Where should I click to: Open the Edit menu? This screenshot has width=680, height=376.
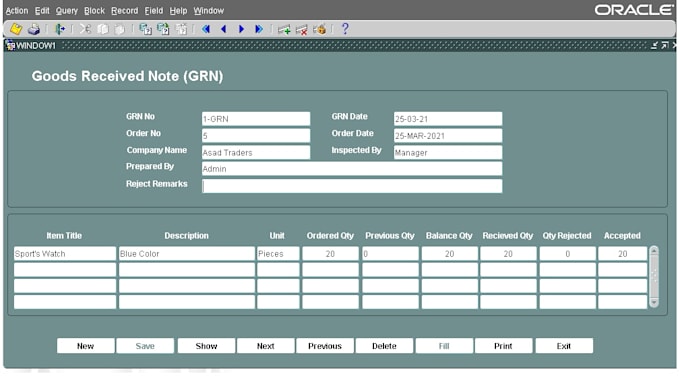pos(42,10)
